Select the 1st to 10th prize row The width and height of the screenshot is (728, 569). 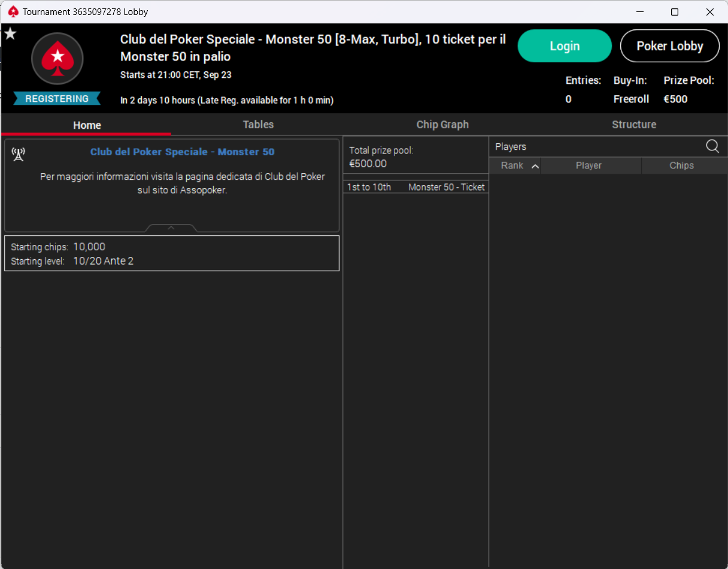(x=415, y=187)
